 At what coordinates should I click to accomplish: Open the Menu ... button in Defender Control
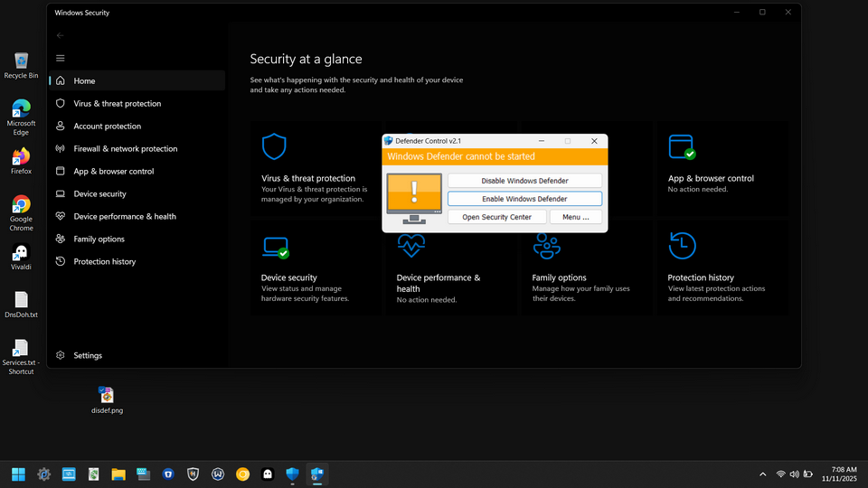(576, 217)
